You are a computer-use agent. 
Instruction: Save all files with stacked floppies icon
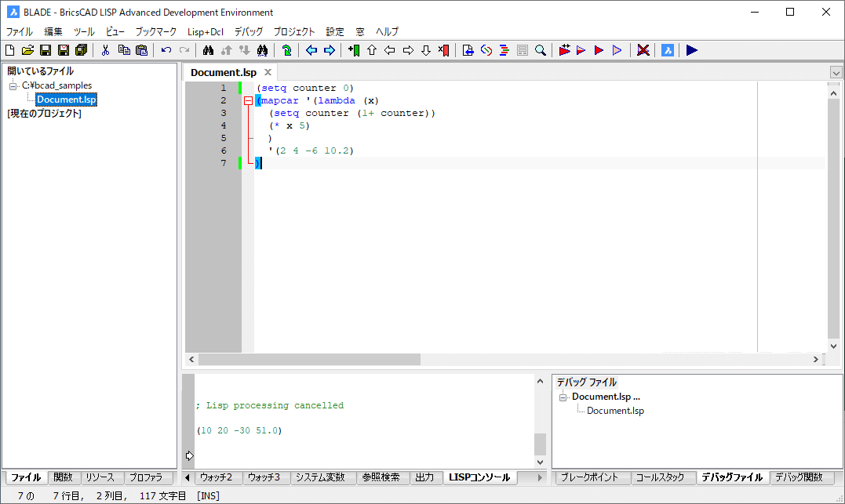[82, 50]
